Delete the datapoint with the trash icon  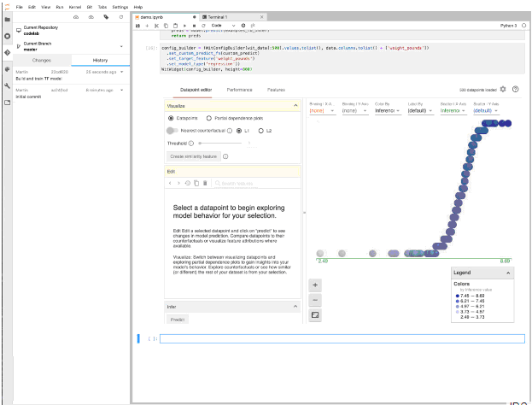205,184
